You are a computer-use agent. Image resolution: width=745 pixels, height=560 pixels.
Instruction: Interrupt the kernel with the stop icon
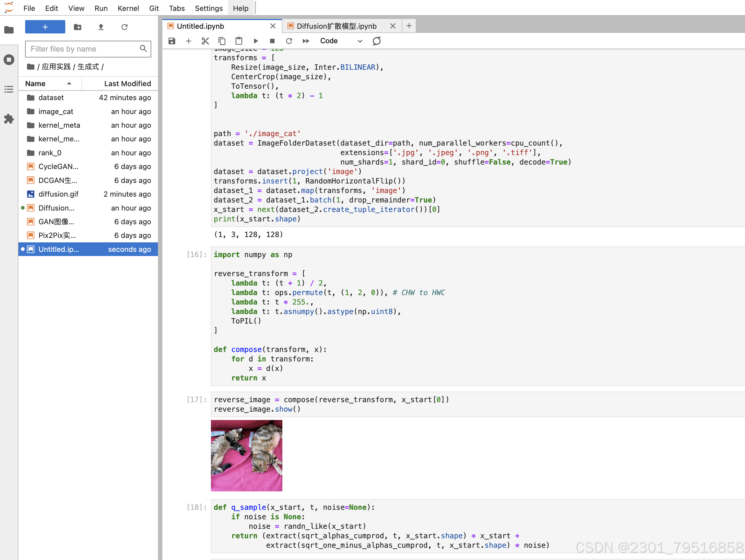point(272,41)
